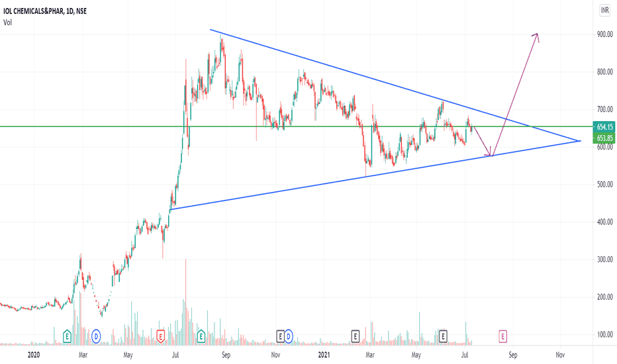Open the blue D dividend marker after Nov 2020
This screenshot has width=617, height=364.
(289, 336)
